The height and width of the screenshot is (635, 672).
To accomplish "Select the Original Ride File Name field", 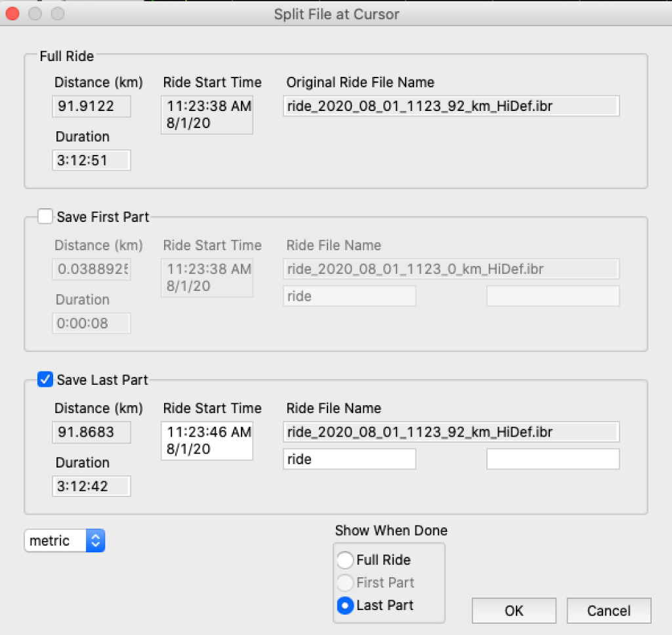I will tap(451, 106).
